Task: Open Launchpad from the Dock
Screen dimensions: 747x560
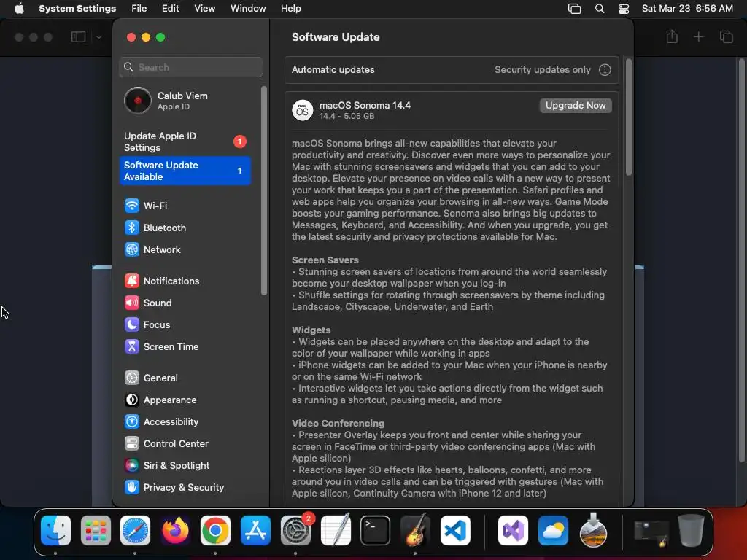Action: 96,531
